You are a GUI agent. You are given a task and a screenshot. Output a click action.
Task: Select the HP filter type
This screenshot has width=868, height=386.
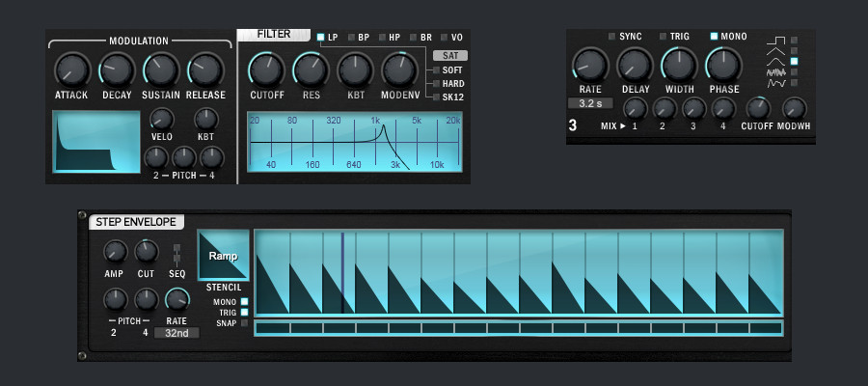pos(383,37)
